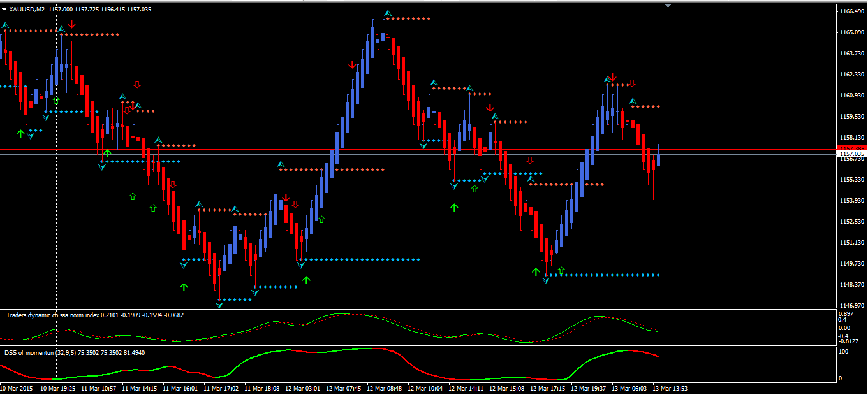Image resolution: width=868 pixels, height=395 pixels.
Task: Click the 1166.490 price scale label
Action: (852, 11)
